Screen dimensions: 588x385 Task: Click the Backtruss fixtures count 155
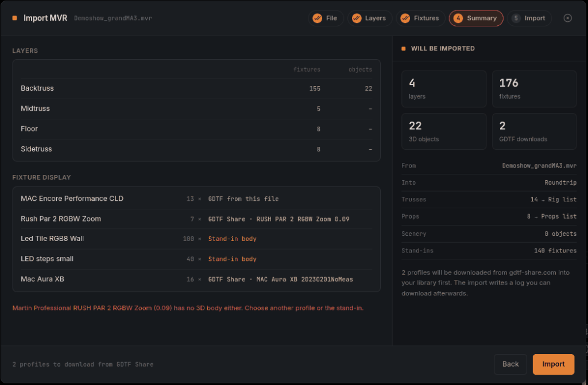click(x=315, y=88)
